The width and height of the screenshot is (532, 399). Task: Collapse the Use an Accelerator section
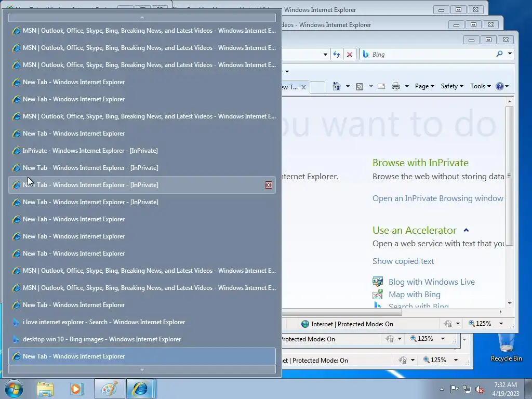point(466,230)
